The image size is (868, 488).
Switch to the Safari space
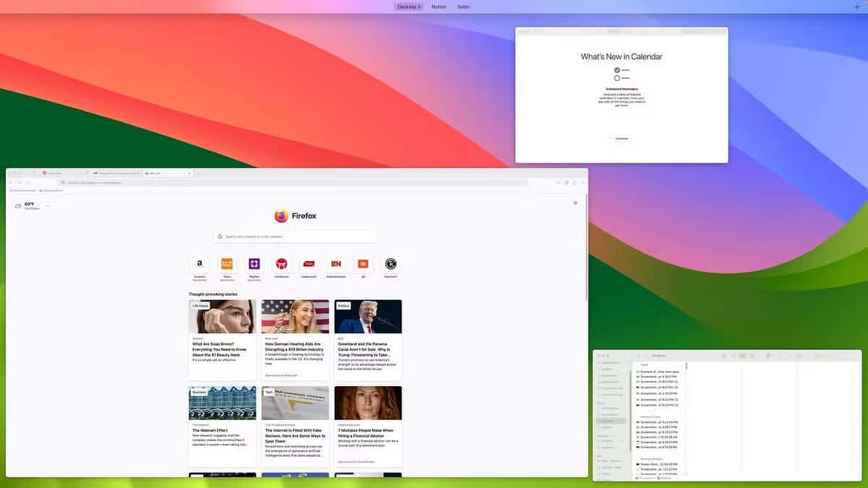pyautogui.click(x=464, y=7)
